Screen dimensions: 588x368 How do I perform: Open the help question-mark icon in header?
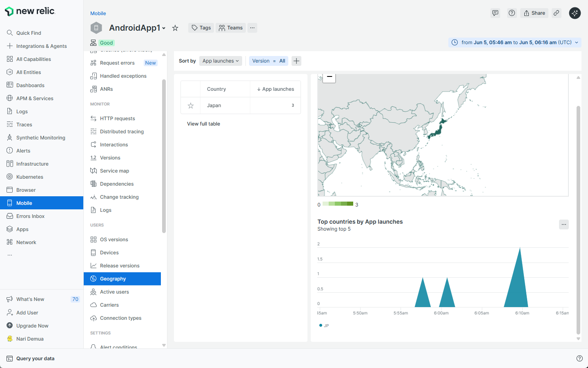click(512, 13)
